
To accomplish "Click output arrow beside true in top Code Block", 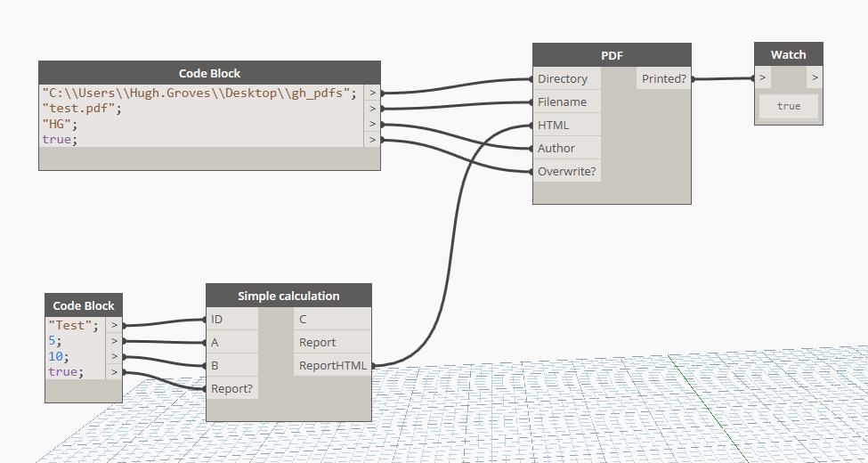I will (x=372, y=140).
